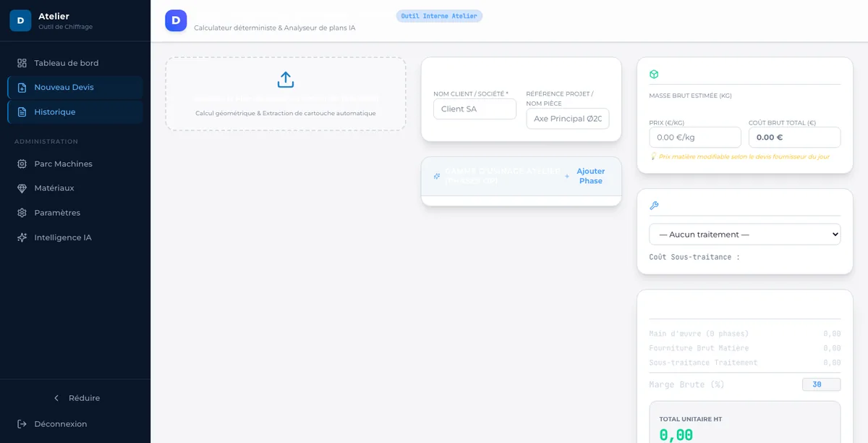Click the Déconnexion logout arrow icon
The width and height of the screenshot is (868, 443).
(x=22, y=424)
